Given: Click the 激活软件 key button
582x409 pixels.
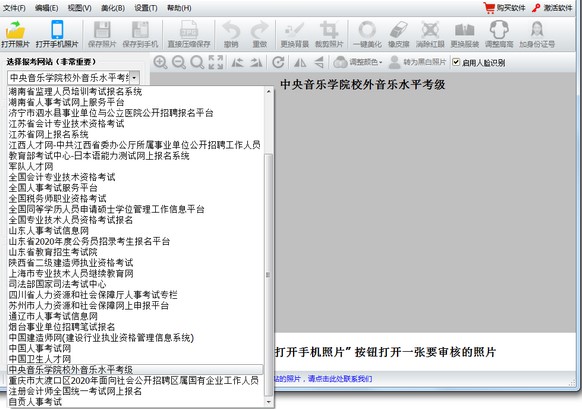Looking at the screenshot, I should coord(552,8).
